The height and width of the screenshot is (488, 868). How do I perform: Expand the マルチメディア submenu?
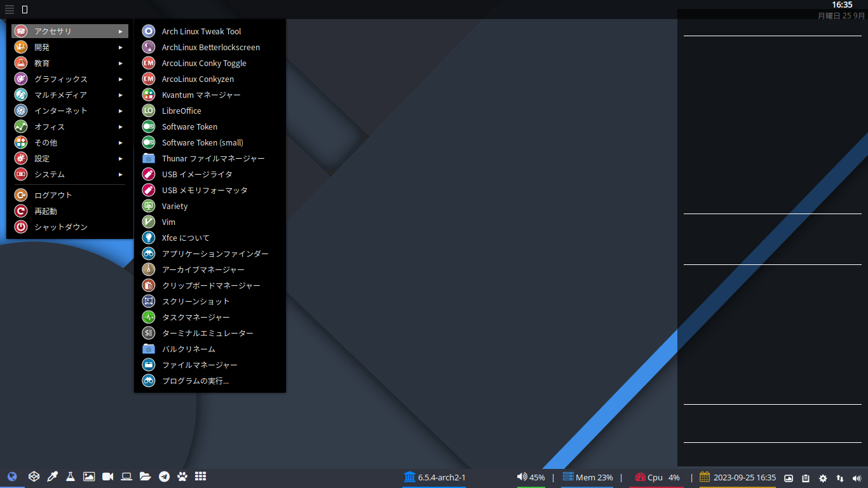[x=70, y=95]
